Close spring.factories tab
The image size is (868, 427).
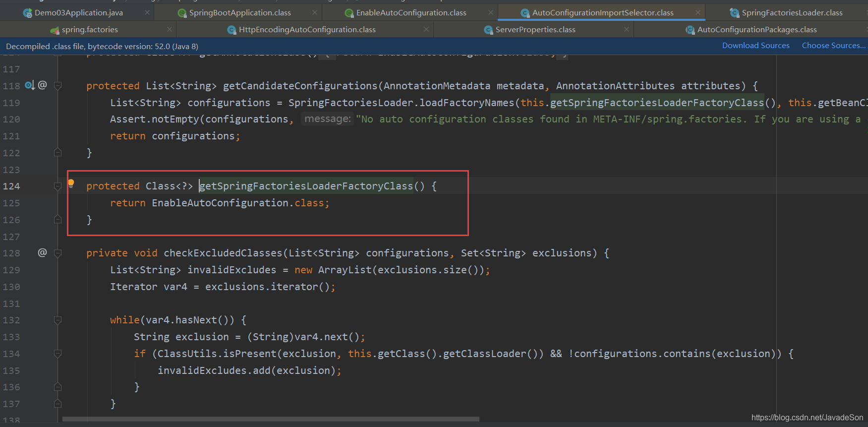(170, 30)
